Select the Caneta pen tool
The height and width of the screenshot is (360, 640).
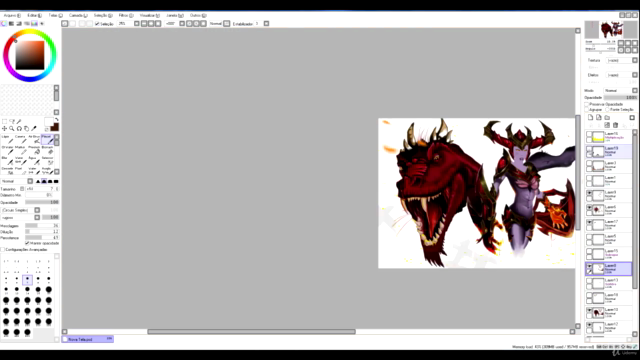coord(20,139)
